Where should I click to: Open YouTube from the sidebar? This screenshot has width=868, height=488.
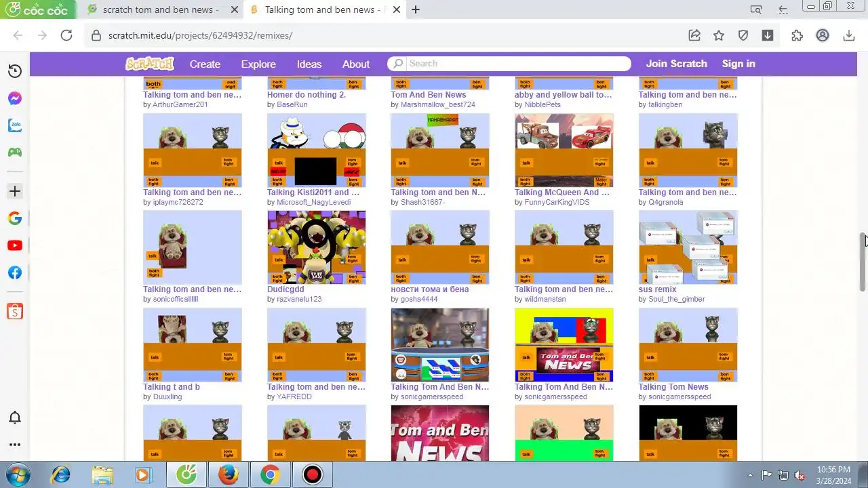click(15, 245)
